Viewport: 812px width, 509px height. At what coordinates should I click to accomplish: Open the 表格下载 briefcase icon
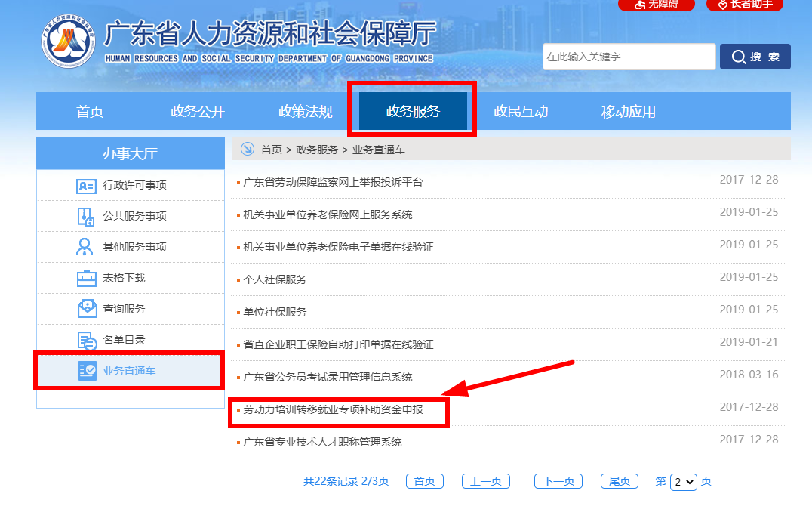(x=85, y=277)
